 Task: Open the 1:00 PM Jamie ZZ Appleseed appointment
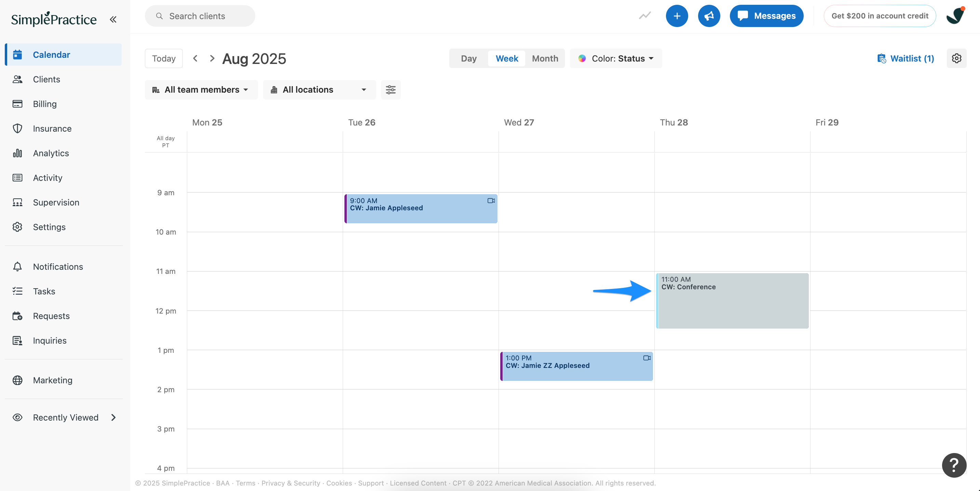tap(576, 366)
